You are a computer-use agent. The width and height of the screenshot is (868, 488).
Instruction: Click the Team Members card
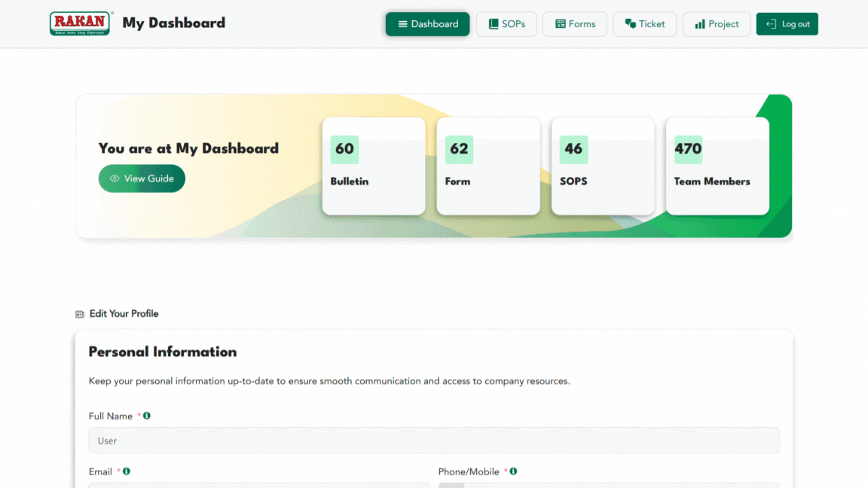coord(717,166)
